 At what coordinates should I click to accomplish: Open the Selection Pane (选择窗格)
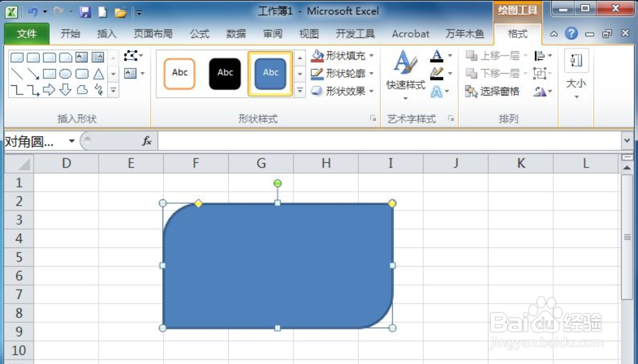coord(492,91)
